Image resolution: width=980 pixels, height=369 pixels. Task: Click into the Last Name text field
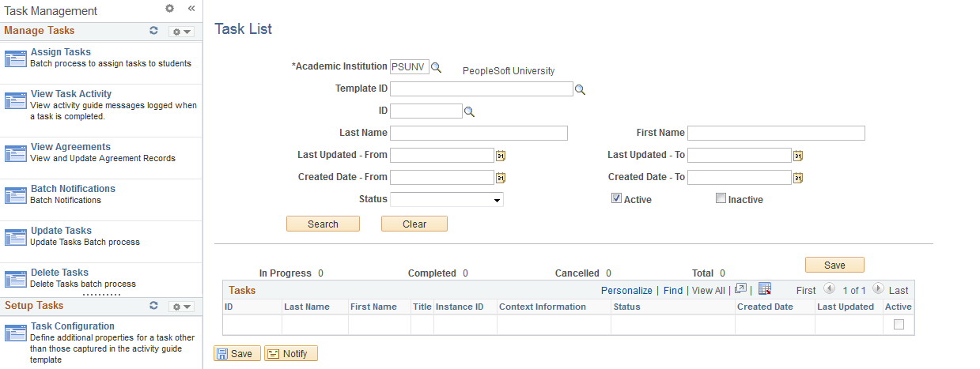click(479, 133)
